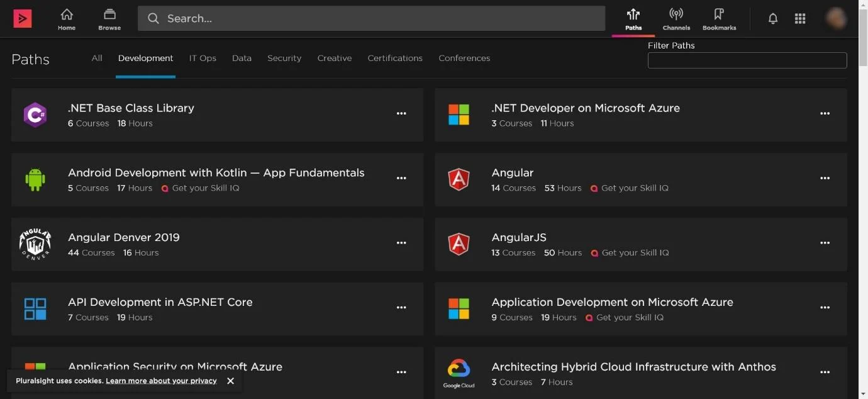Click Get your Skill IQ for Angular
868x399 pixels.
pyautogui.click(x=635, y=188)
